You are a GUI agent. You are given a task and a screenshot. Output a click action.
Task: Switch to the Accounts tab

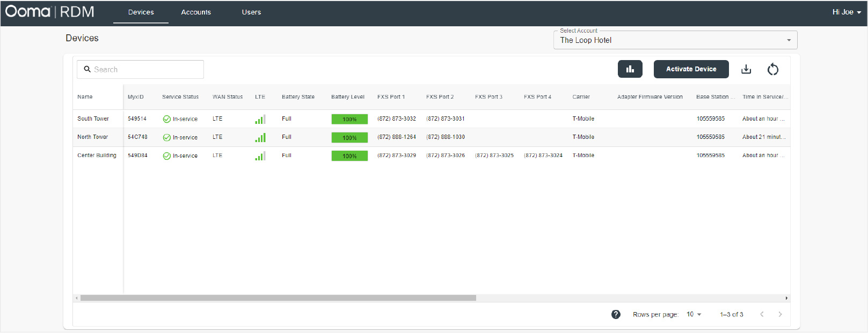click(x=196, y=12)
